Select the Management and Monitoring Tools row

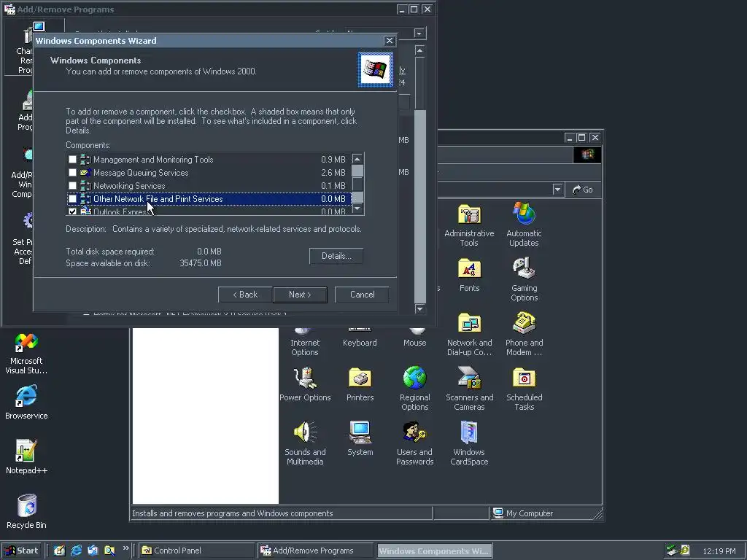[x=209, y=160]
